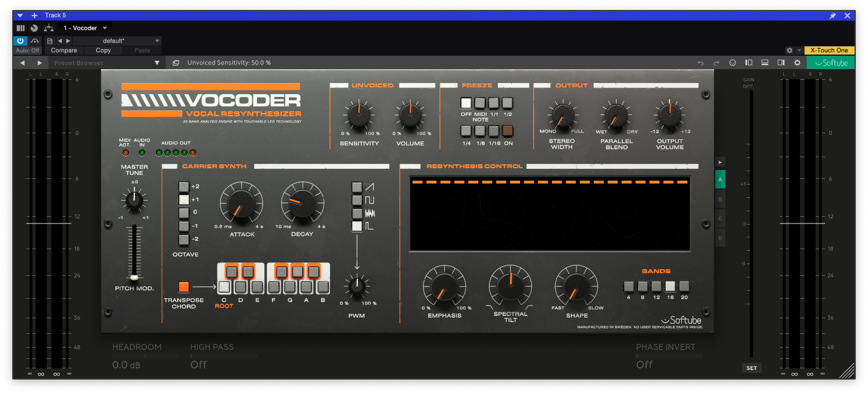This screenshot has width=868, height=394.
Task: Go to previous Softube preset arrow
Action: pos(22,63)
